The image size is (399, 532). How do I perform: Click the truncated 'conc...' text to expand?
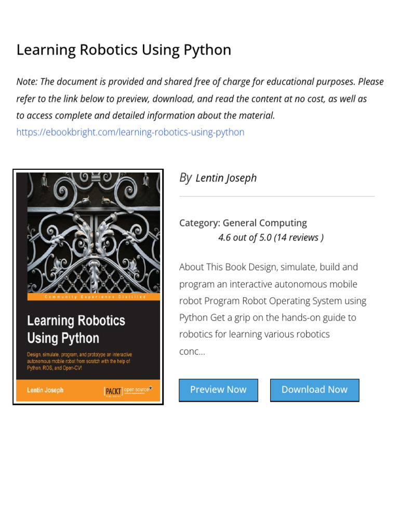(192, 352)
